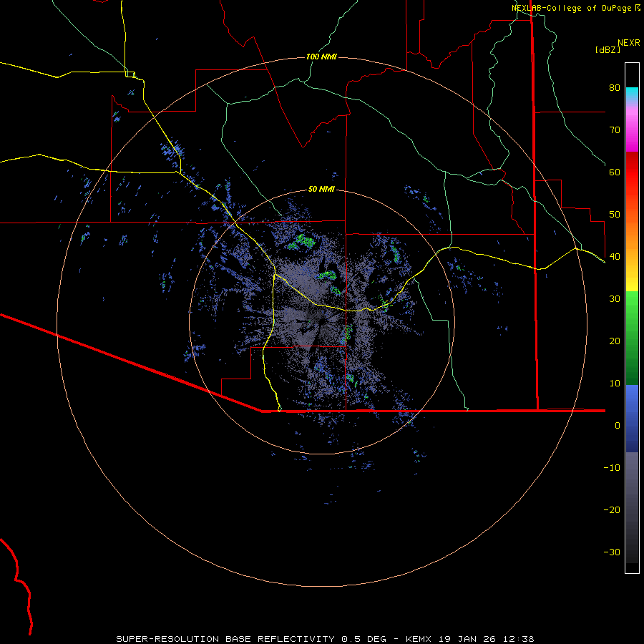Click the 100 NMI range ring label

pyautogui.click(x=321, y=57)
